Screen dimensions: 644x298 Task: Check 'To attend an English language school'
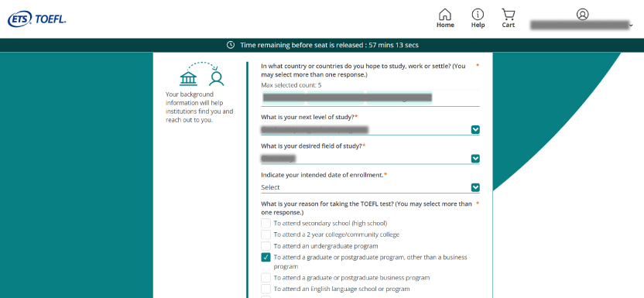point(265,289)
